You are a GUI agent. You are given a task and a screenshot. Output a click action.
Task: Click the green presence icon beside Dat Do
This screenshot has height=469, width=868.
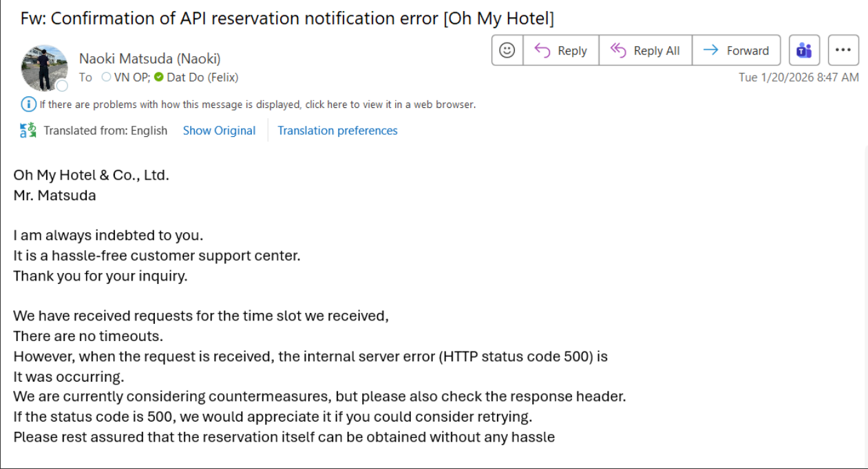(x=159, y=77)
